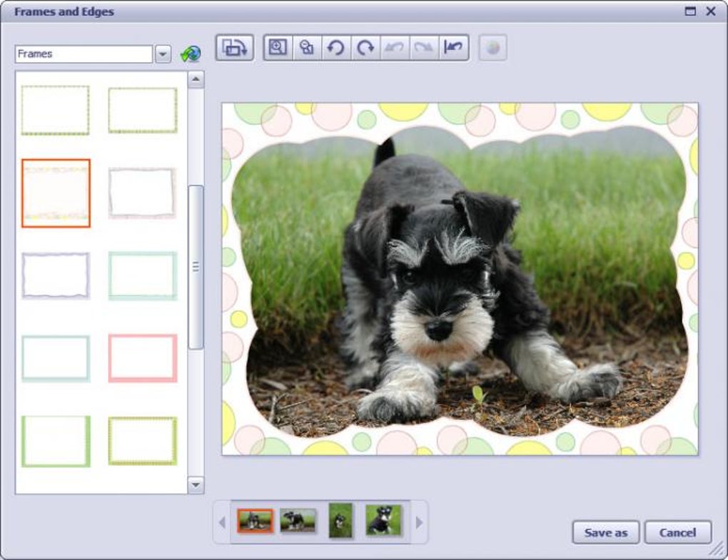Select the selected bubble frame thumbnail

56,193
